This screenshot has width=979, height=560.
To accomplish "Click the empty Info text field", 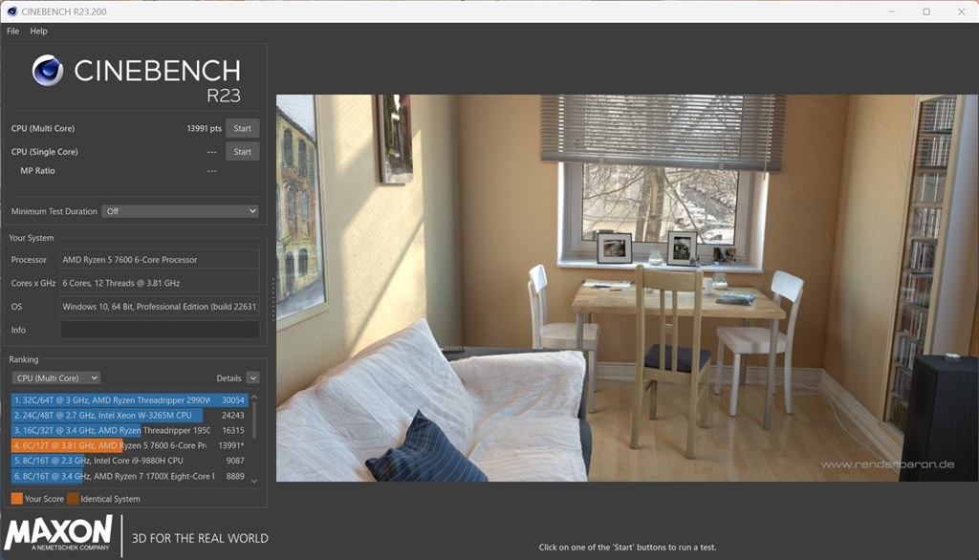I will tap(160, 330).
